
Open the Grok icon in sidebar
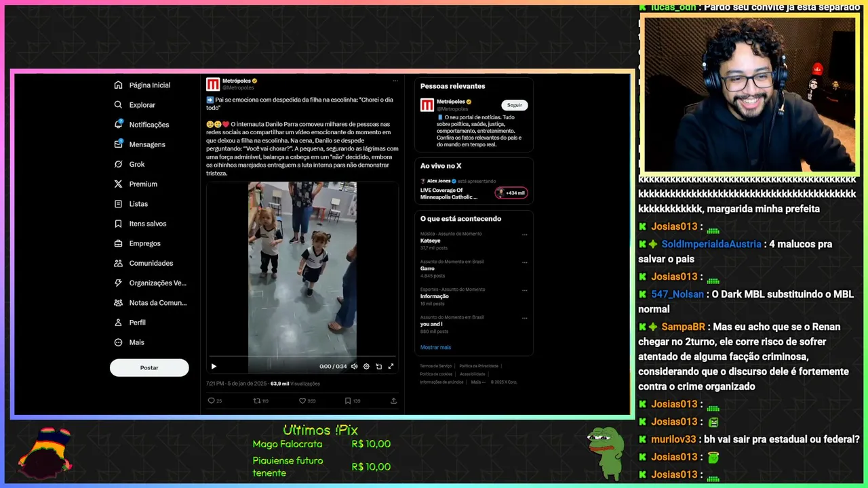pos(119,164)
